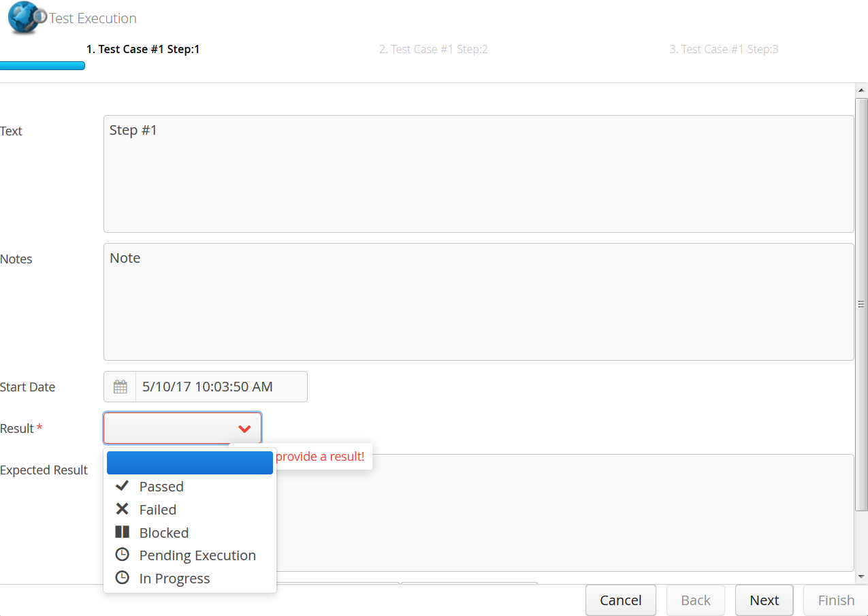Click the Finish button

[835, 600]
